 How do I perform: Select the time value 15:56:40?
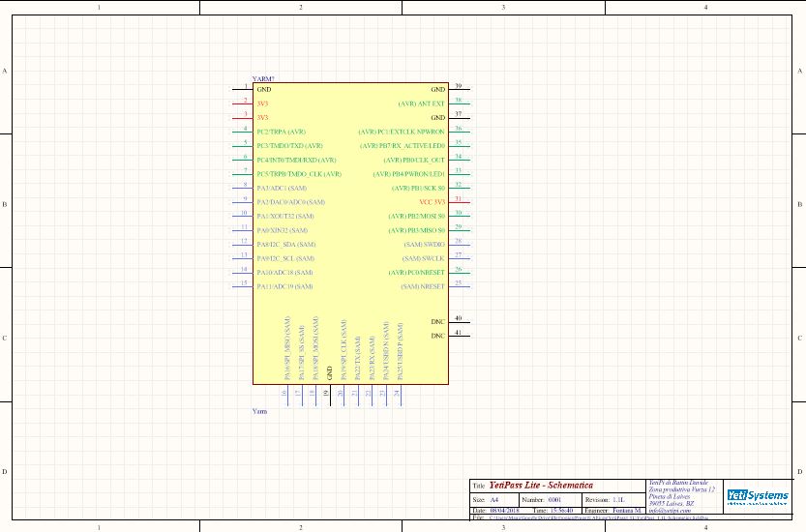560,511
